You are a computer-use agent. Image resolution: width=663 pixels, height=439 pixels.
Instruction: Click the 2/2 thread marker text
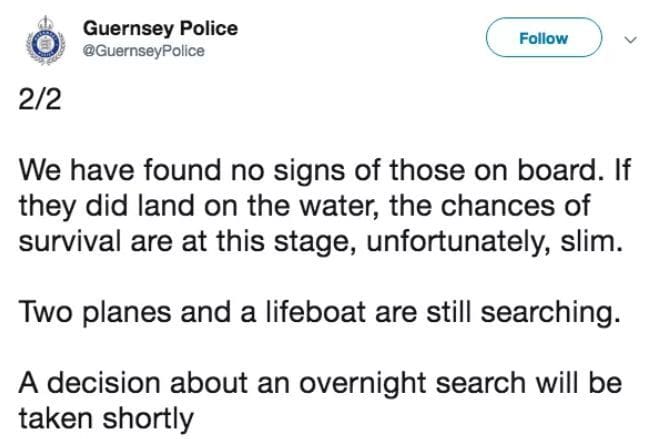coord(40,100)
